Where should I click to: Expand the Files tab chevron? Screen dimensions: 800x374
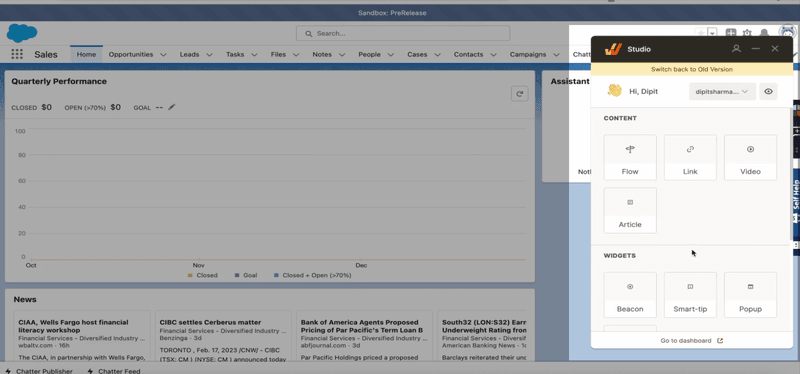click(x=296, y=55)
